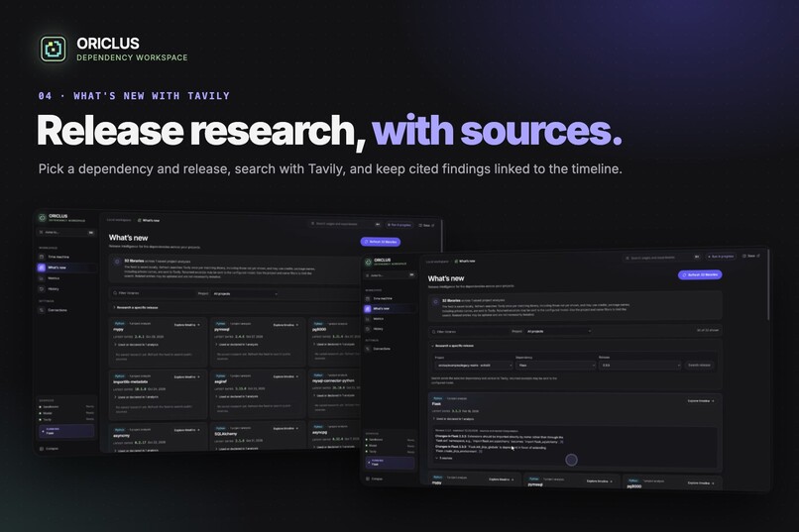Click Flask run status card in front window sidebar
This screenshot has width=799, height=532.
tap(390, 463)
